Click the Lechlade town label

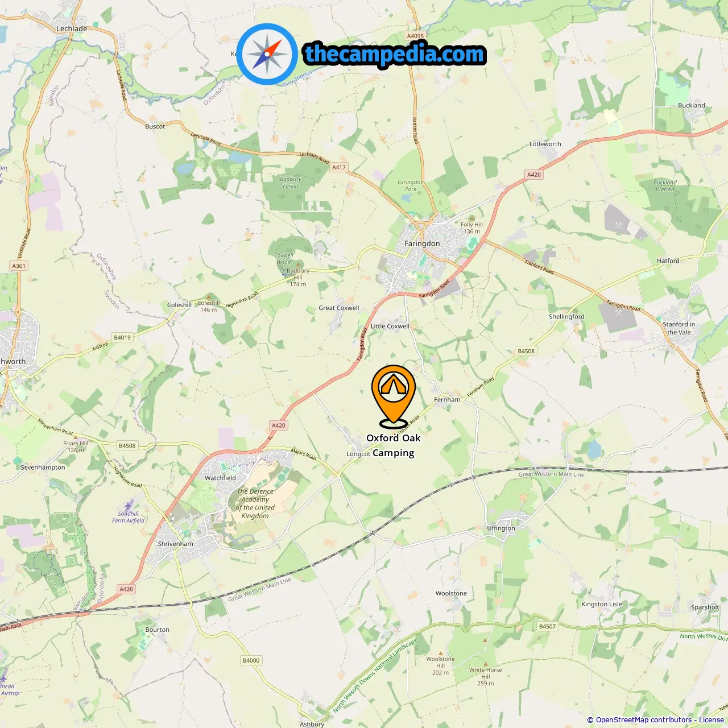tap(72, 28)
